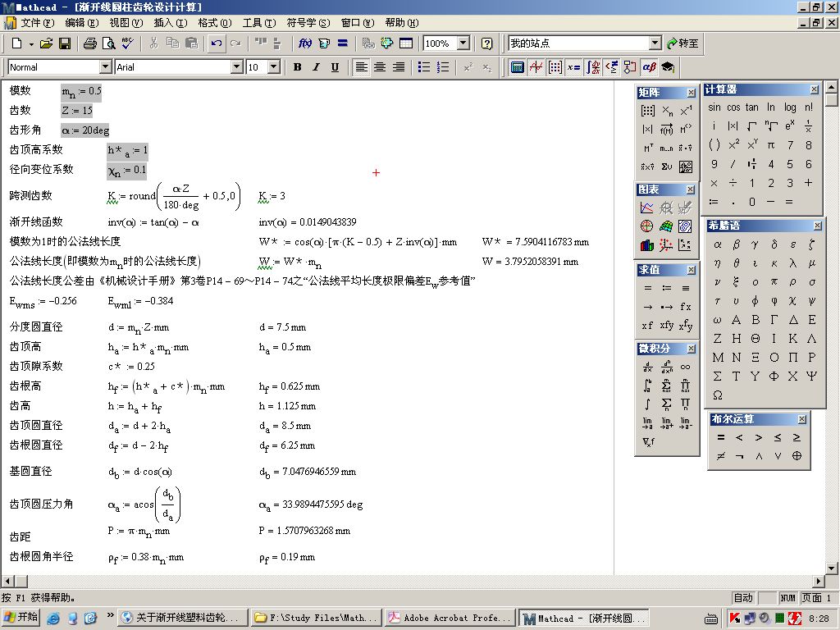Open the 编辑 menu

(x=82, y=23)
